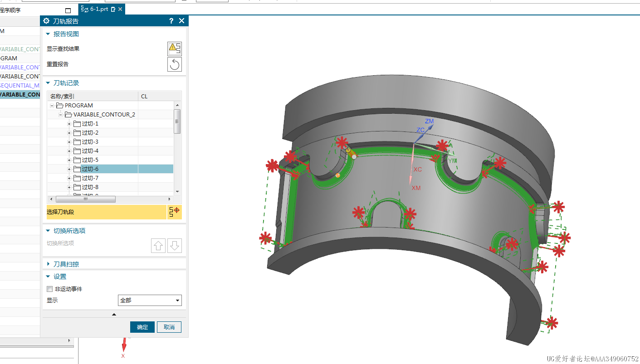This screenshot has height=364, width=640.
Task: Click the tree scroll right arrow
Action: tap(170, 199)
